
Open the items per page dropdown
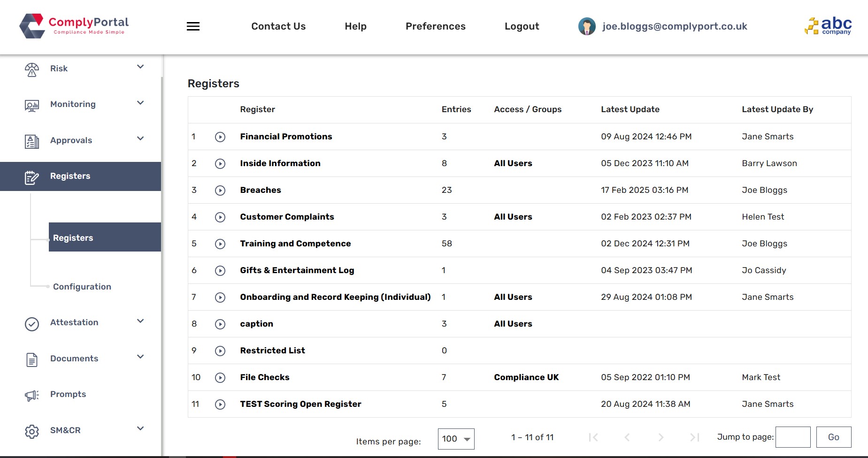click(456, 439)
